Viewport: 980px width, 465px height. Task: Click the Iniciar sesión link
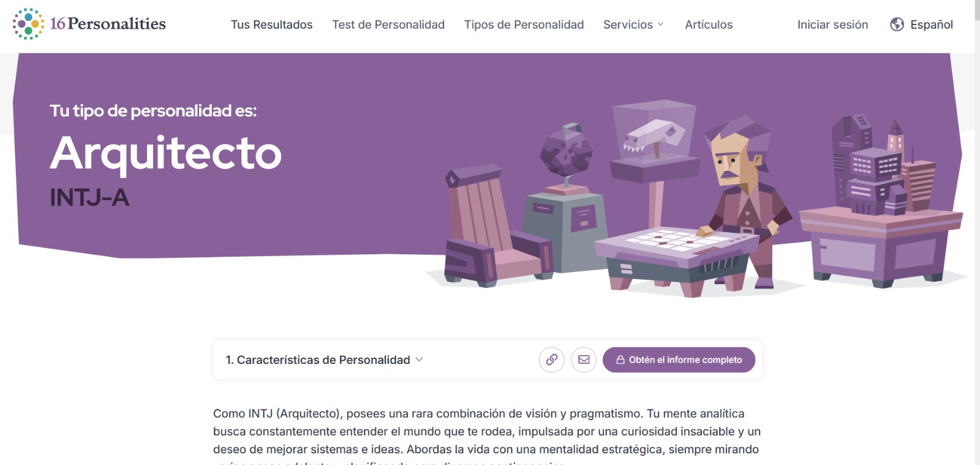832,25
